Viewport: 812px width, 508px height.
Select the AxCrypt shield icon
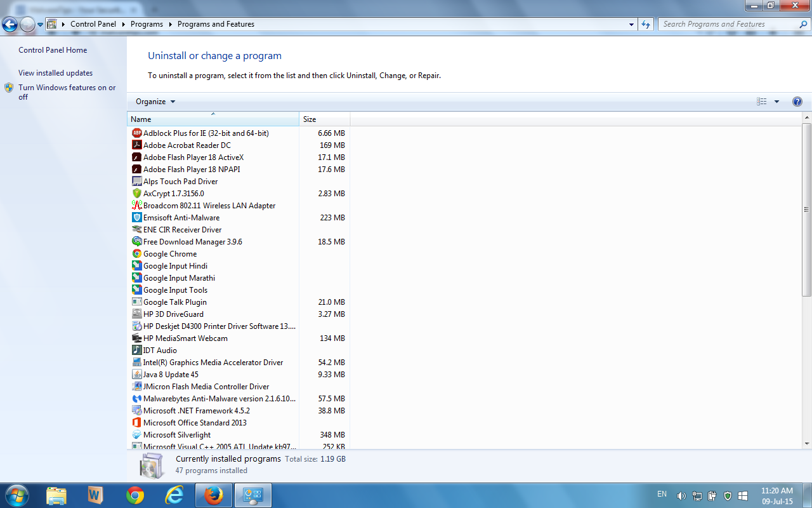pos(136,194)
